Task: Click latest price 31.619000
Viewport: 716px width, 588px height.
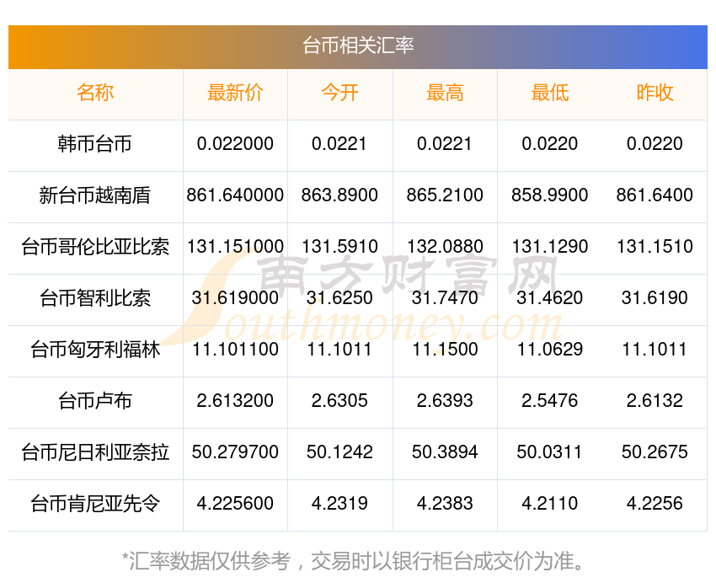Action: (x=235, y=298)
